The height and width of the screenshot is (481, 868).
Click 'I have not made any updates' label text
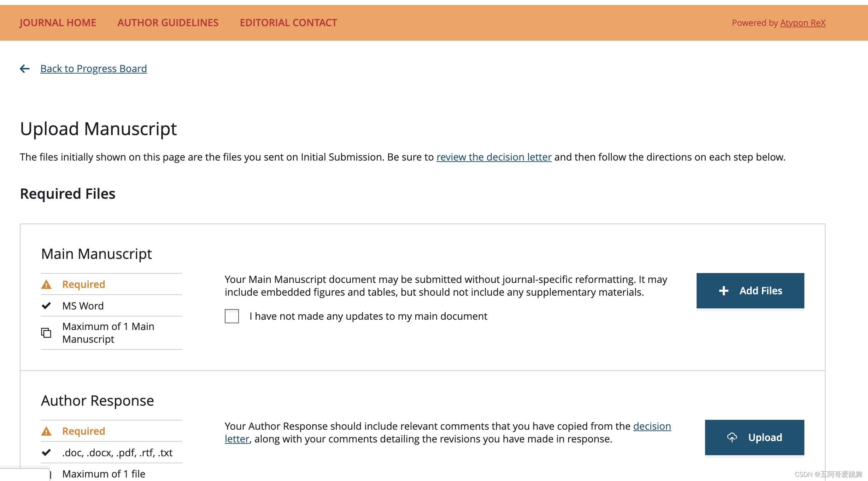[x=368, y=316]
